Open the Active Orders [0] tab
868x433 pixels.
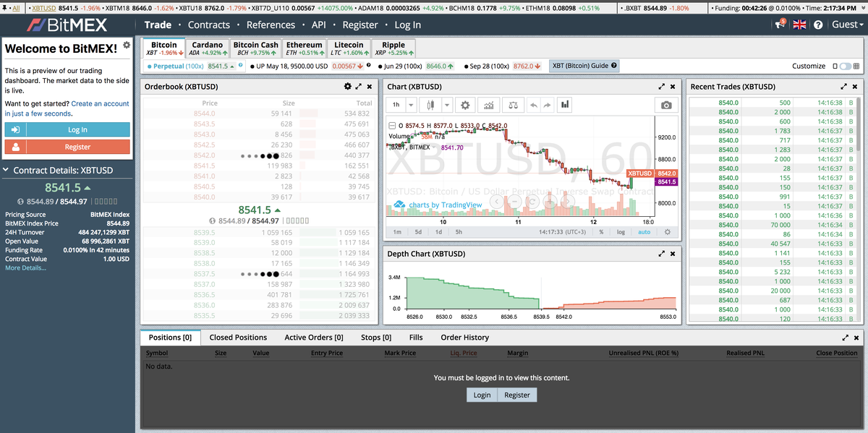tap(314, 338)
